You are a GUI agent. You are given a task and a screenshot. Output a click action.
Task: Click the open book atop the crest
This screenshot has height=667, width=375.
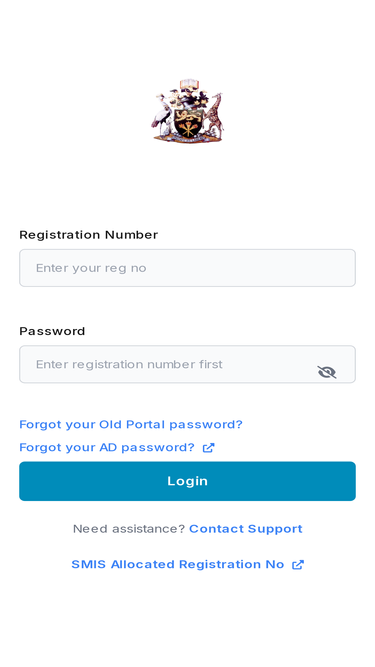(x=189, y=83)
